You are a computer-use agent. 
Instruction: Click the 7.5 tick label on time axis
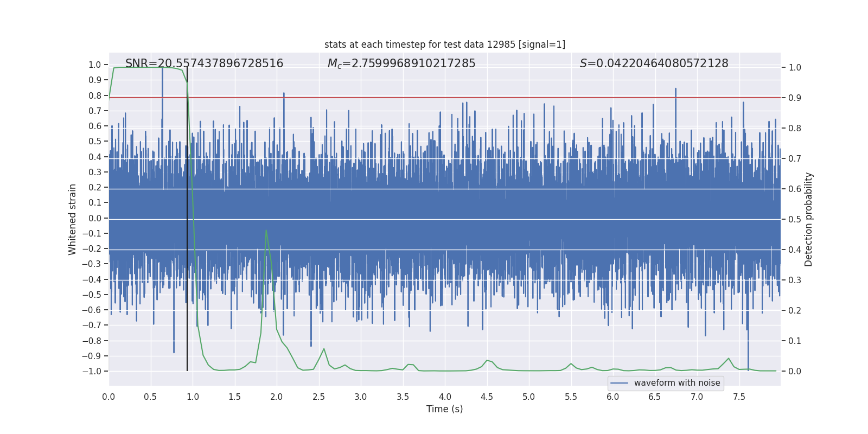pos(738,397)
